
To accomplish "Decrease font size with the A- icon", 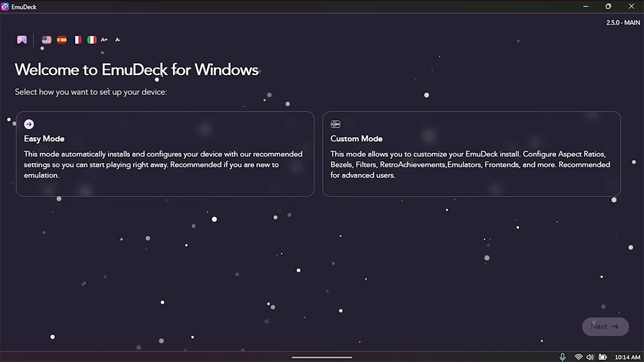I will [118, 39].
